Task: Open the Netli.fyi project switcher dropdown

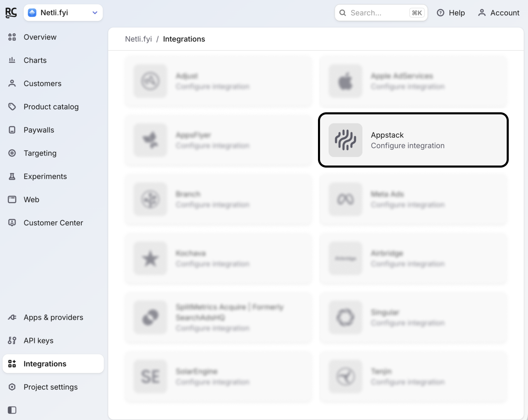Action: click(x=63, y=13)
